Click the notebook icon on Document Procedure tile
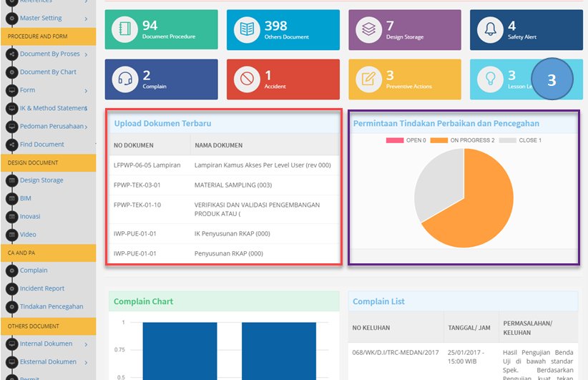 click(x=124, y=29)
